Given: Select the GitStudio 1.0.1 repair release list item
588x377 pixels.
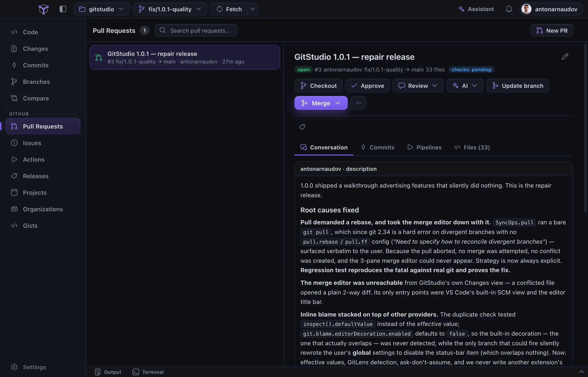Looking at the screenshot, I should (x=185, y=57).
